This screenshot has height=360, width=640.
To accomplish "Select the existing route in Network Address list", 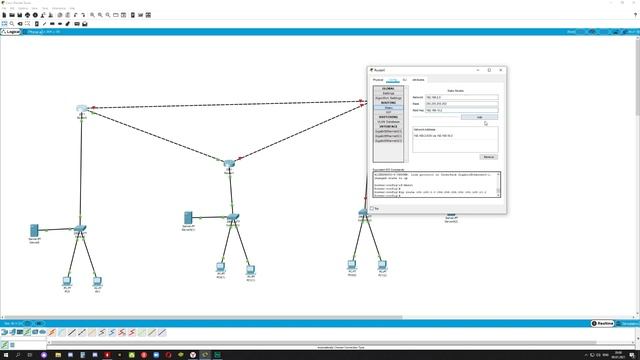I will [x=433, y=136].
